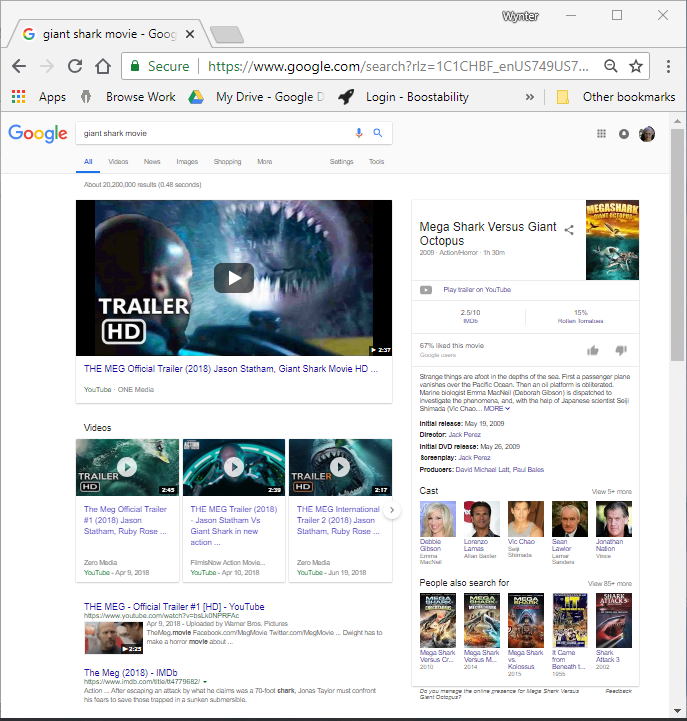Play THE MEG International Trailer 2 thumbnail
The width and height of the screenshot is (687, 721).
tap(340, 467)
